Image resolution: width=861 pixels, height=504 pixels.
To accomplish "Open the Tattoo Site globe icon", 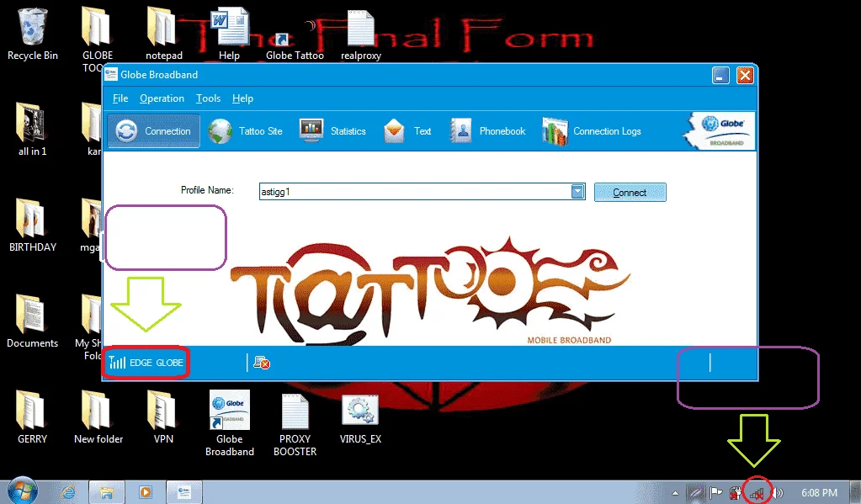I will [221, 132].
